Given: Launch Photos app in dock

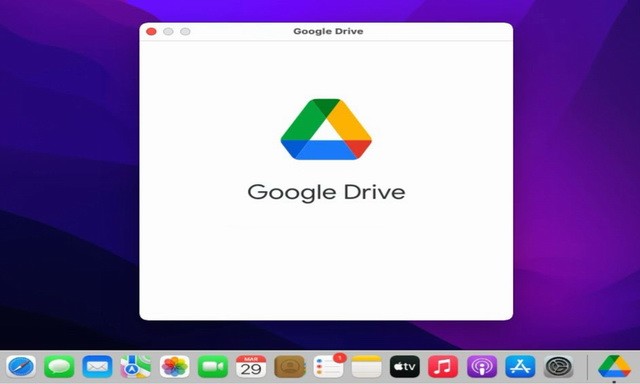Looking at the screenshot, I should (x=174, y=366).
